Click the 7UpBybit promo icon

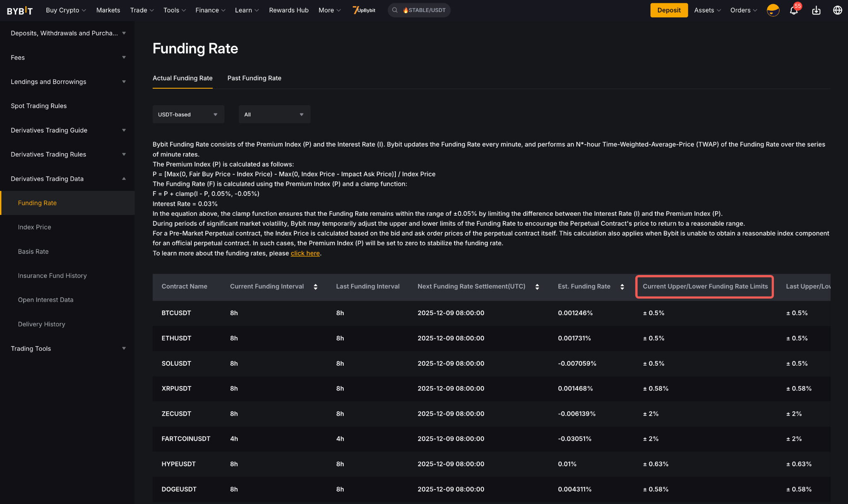(364, 10)
